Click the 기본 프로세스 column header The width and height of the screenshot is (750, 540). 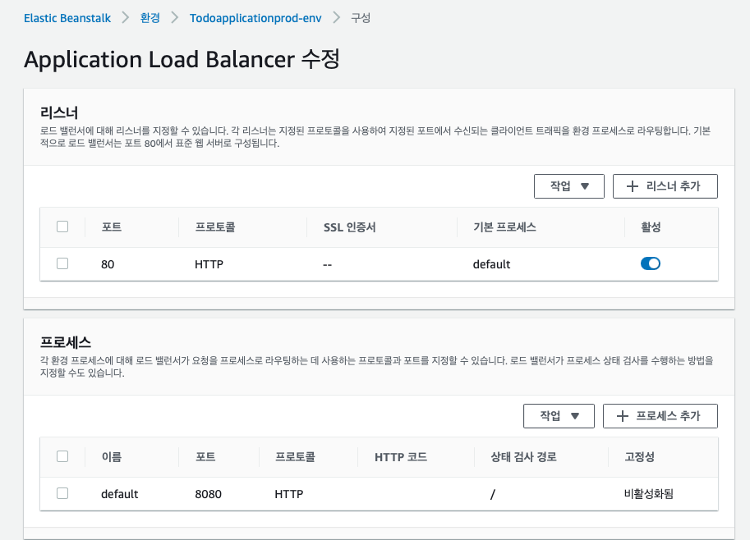505,227
